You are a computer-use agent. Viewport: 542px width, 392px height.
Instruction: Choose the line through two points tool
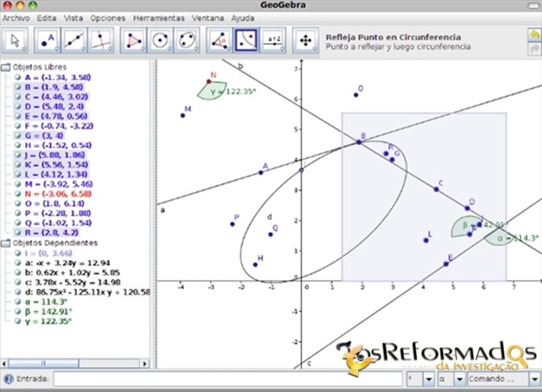tap(74, 40)
